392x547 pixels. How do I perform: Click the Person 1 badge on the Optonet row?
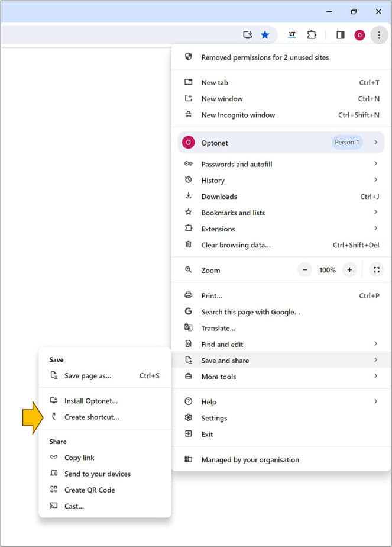347,142
